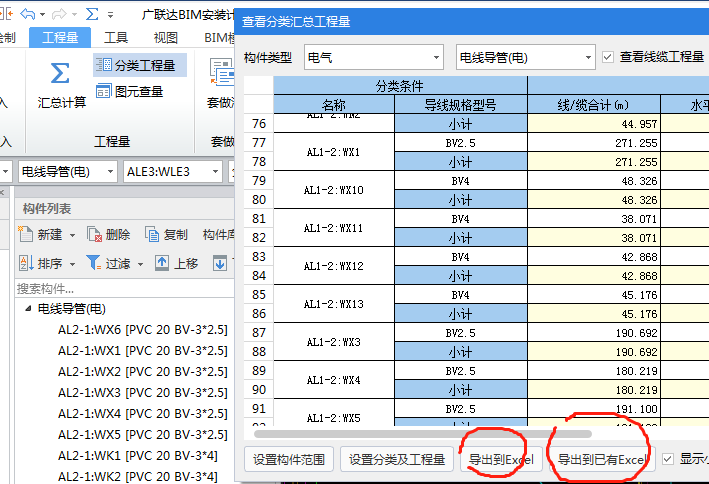The width and height of the screenshot is (709, 484).
Task: Click the BV4 cell in row 79
Action: (460, 181)
